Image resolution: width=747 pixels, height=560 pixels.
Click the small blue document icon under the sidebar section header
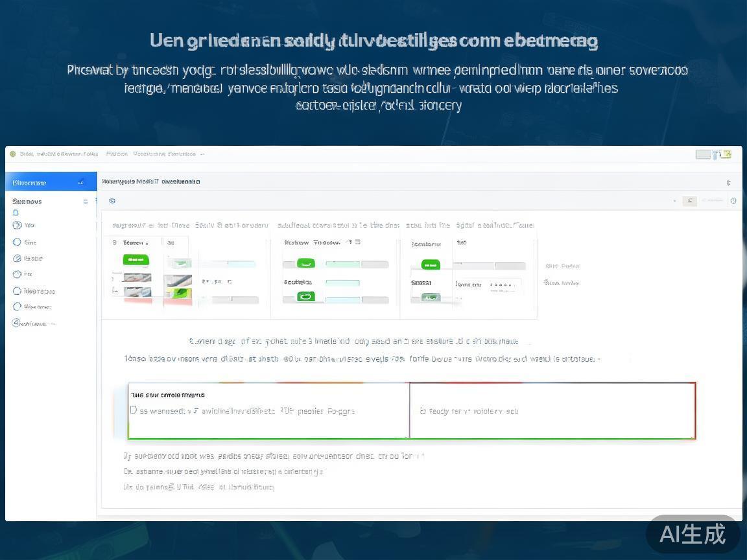16,213
